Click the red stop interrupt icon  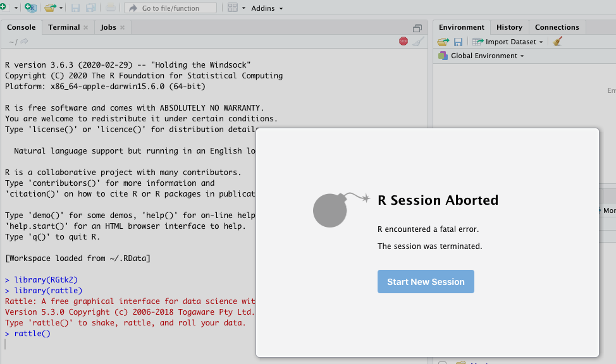(403, 41)
